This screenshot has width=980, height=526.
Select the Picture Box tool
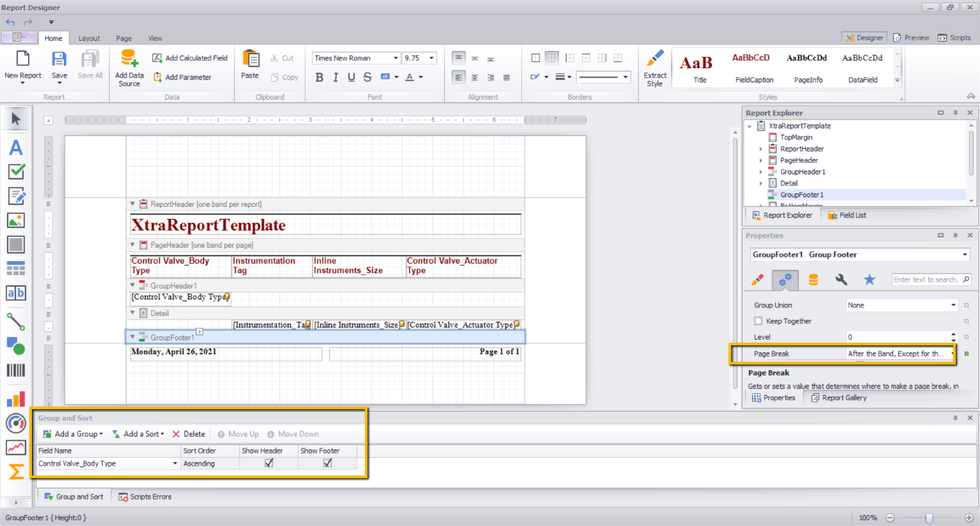16,220
